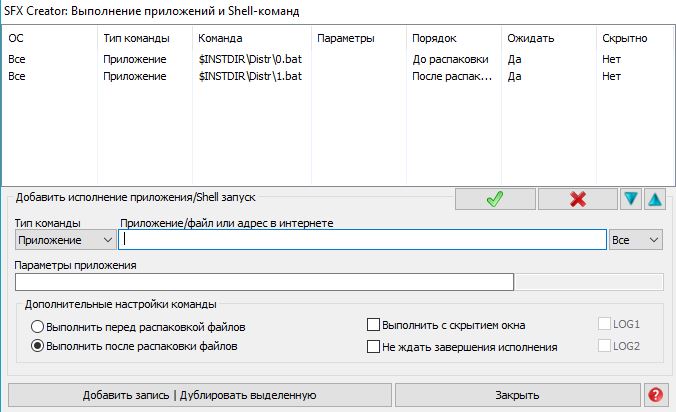Select run after unpacking files option
The height and width of the screenshot is (412, 676).
[38, 347]
